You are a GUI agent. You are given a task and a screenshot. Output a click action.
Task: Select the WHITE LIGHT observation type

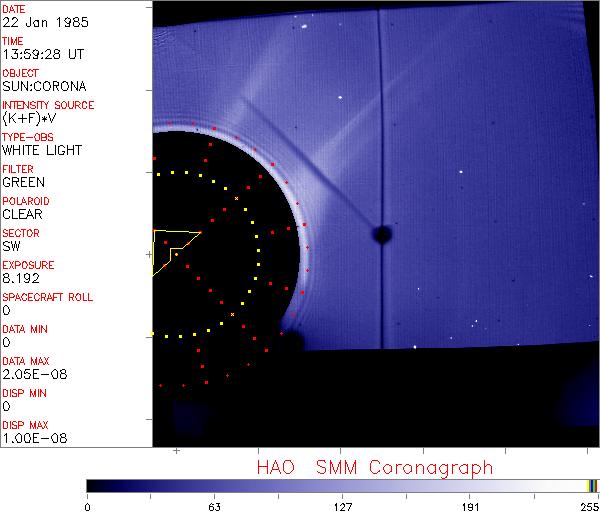pyautogui.click(x=42, y=150)
